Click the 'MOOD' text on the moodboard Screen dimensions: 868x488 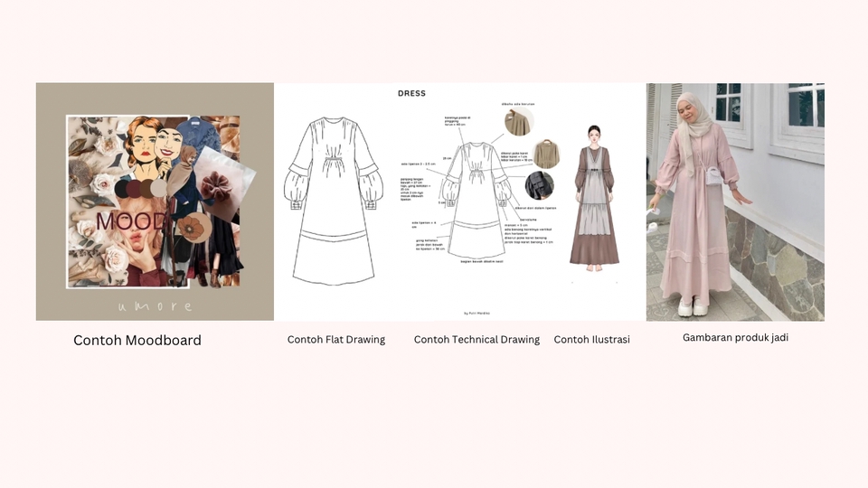(x=132, y=221)
